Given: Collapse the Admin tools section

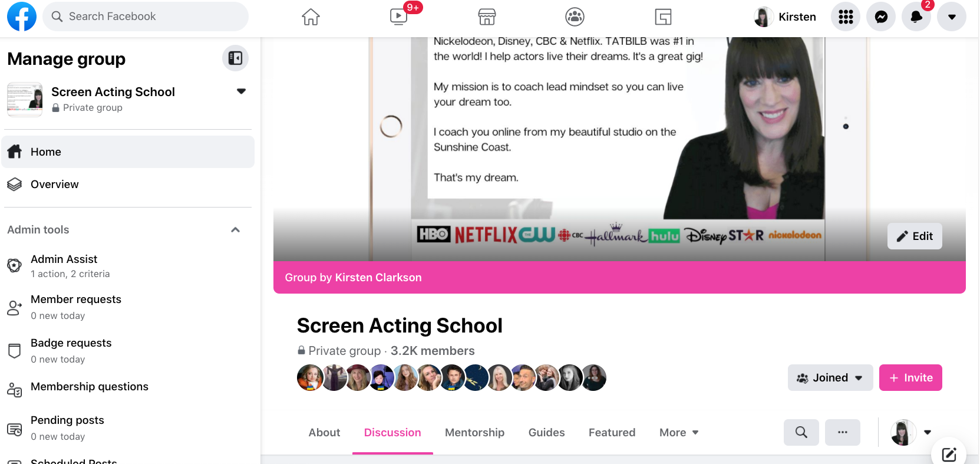Looking at the screenshot, I should pos(235,230).
